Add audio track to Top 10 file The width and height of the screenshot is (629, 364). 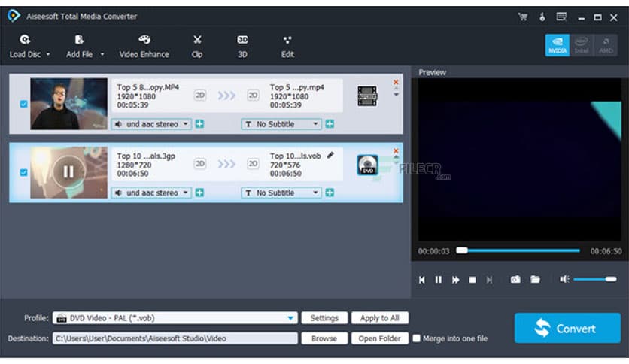(x=199, y=193)
